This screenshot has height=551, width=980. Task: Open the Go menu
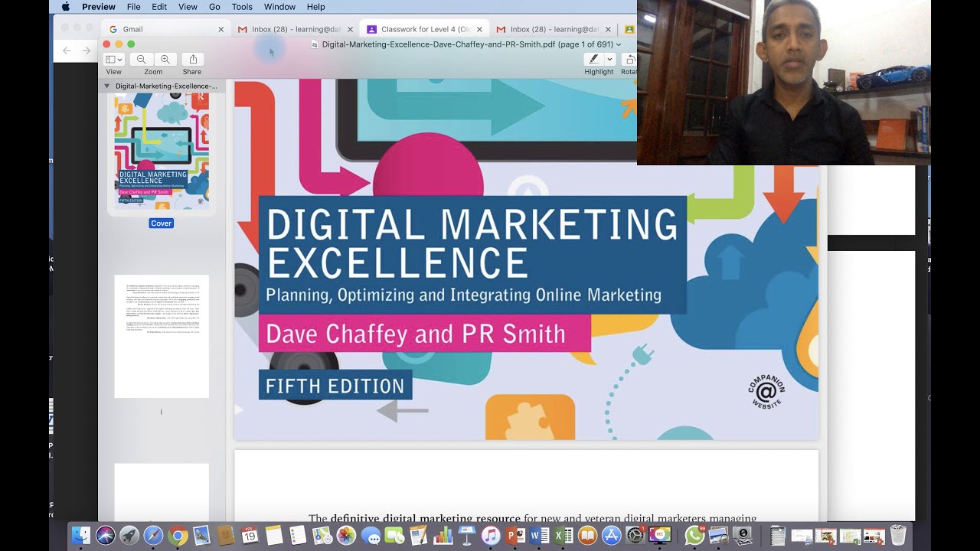(x=214, y=7)
